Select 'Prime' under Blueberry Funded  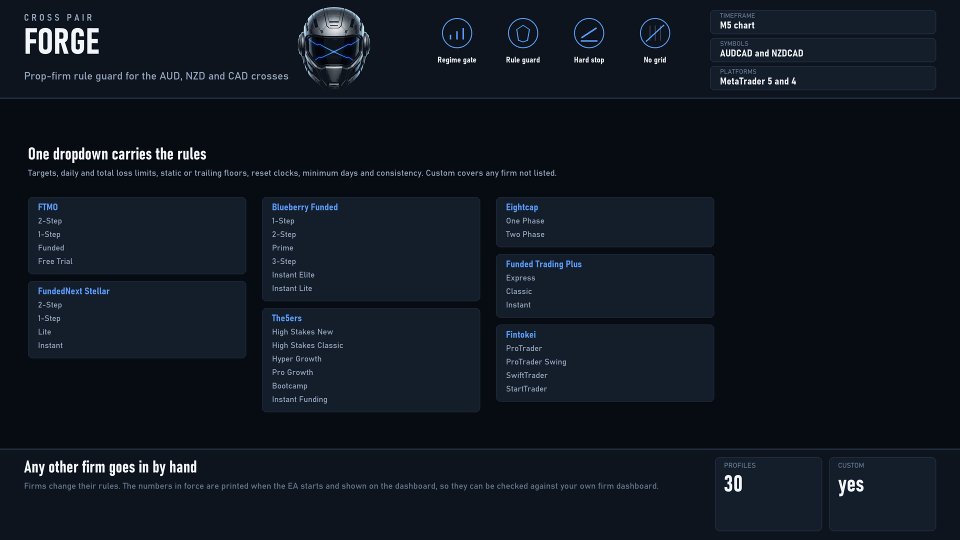tap(282, 248)
